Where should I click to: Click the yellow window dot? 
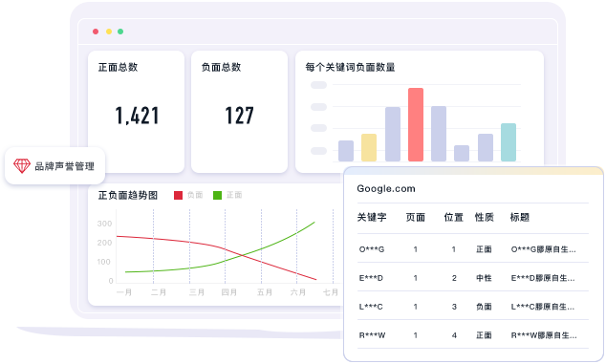pos(109,32)
